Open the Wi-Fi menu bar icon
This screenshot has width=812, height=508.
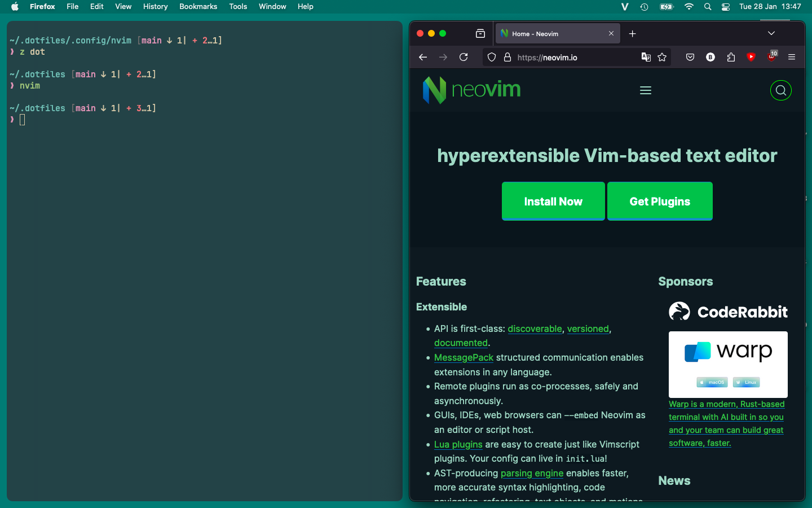(x=689, y=7)
